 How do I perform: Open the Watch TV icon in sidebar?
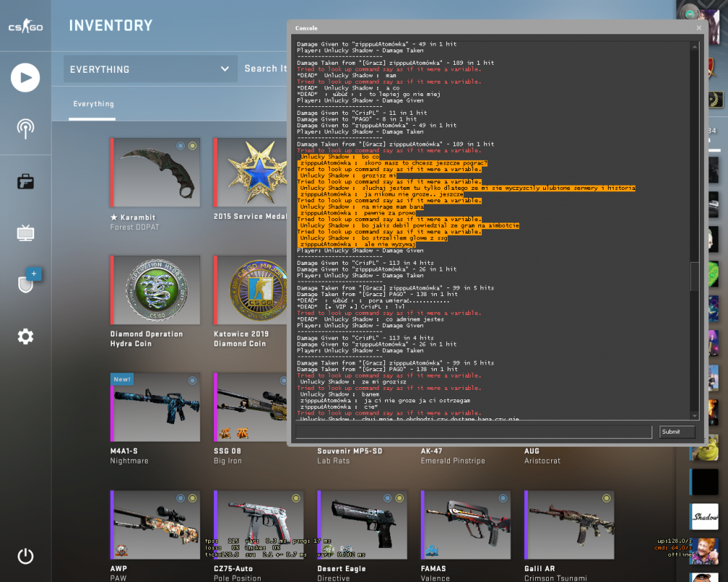(25, 233)
